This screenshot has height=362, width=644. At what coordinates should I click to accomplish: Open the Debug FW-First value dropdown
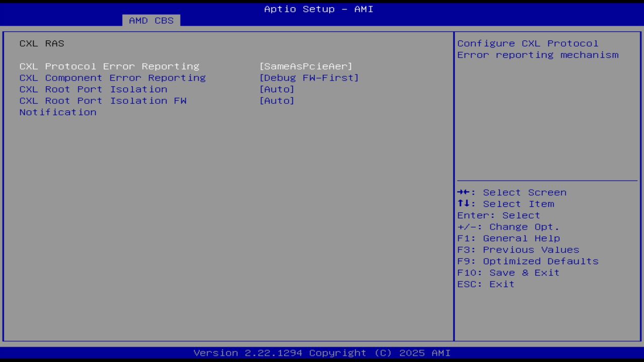coord(309,78)
